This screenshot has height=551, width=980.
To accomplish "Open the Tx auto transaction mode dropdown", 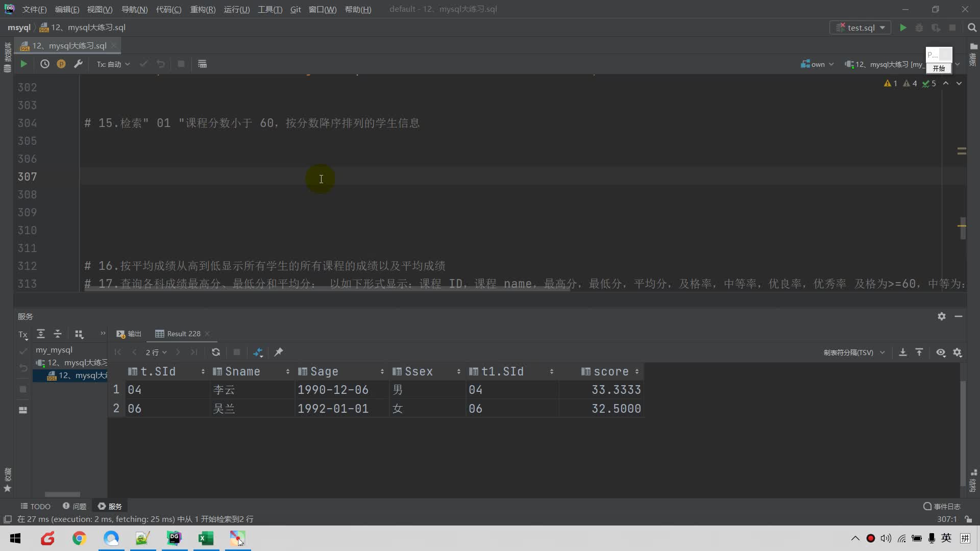I will [x=113, y=64].
